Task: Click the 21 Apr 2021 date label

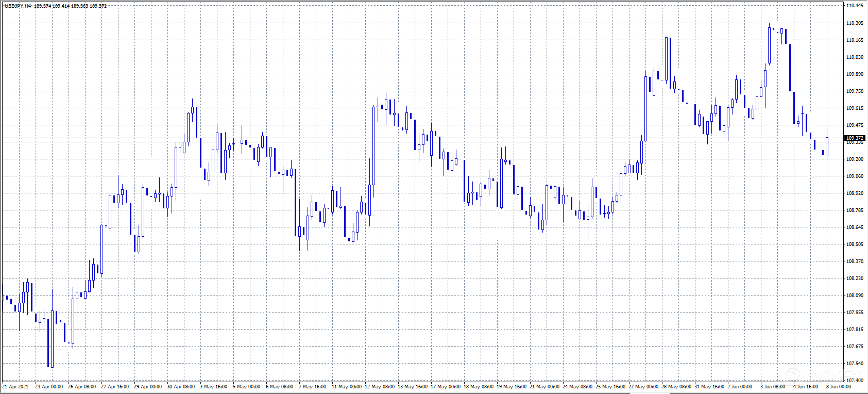Action: 15,386
